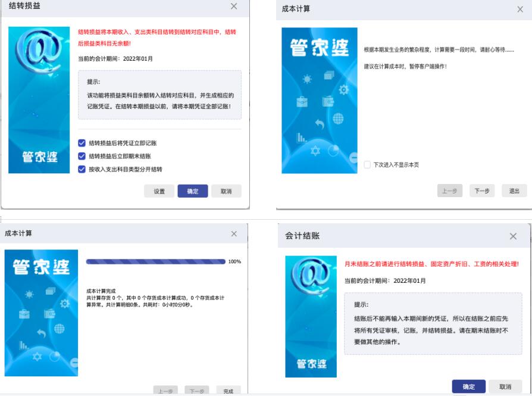This screenshot has width=532, height=396.
Task: Confirm 结转损益 with 确定 button
Action: [193, 191]
